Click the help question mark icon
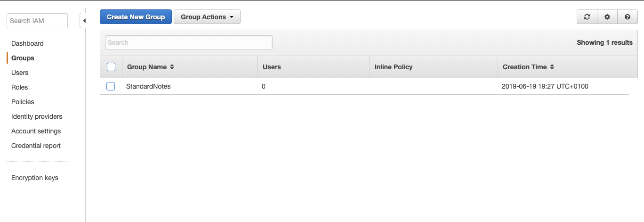Image resolution: width=644 pixels, height=222 pixels. (628, 17)
